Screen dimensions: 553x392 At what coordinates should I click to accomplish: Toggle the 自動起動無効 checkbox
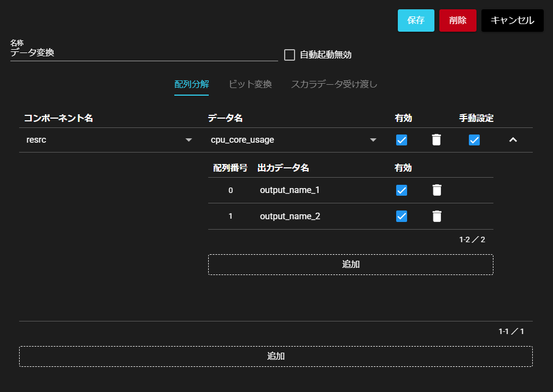coord(290,55)
